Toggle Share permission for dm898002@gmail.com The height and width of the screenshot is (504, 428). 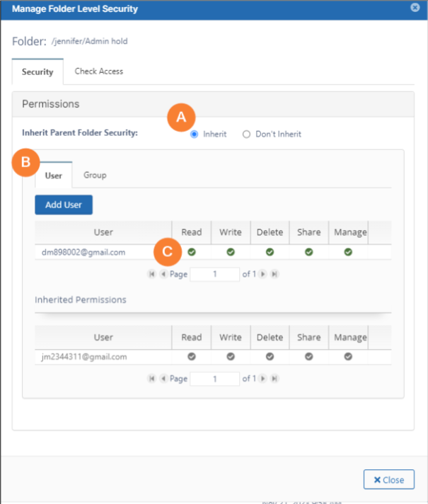(x=309, y=252)
